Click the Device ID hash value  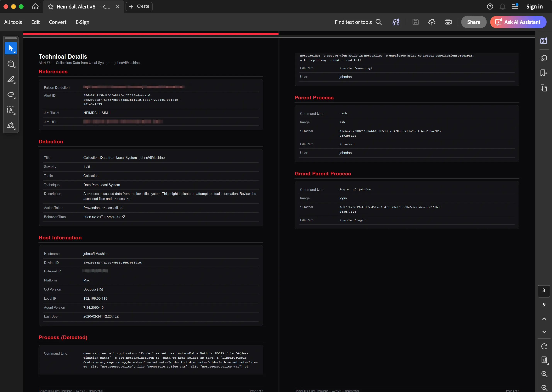coord(113,263)
